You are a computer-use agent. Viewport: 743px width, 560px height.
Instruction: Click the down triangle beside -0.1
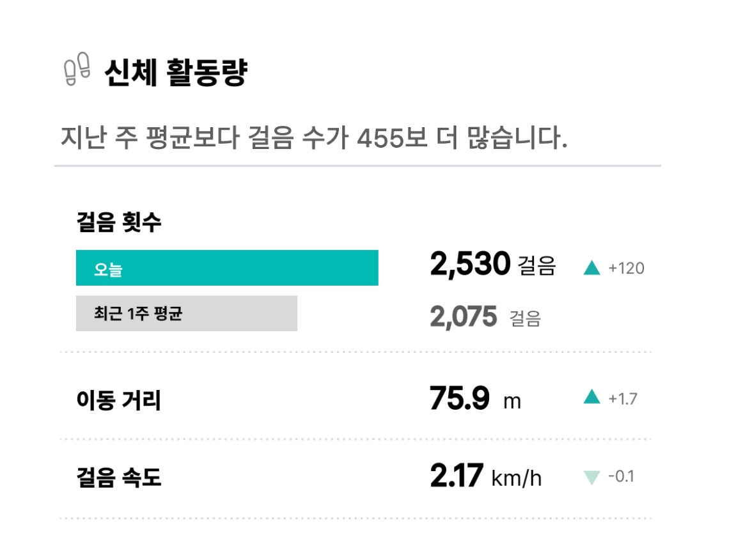(x=591, y=478)
